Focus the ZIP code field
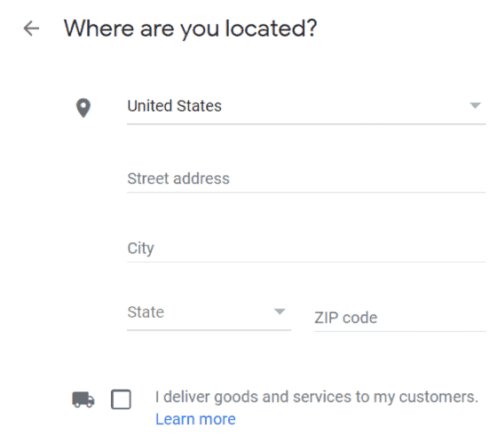Screen dimensions: 504x444 pyautogui.click(x=400, y=318)
